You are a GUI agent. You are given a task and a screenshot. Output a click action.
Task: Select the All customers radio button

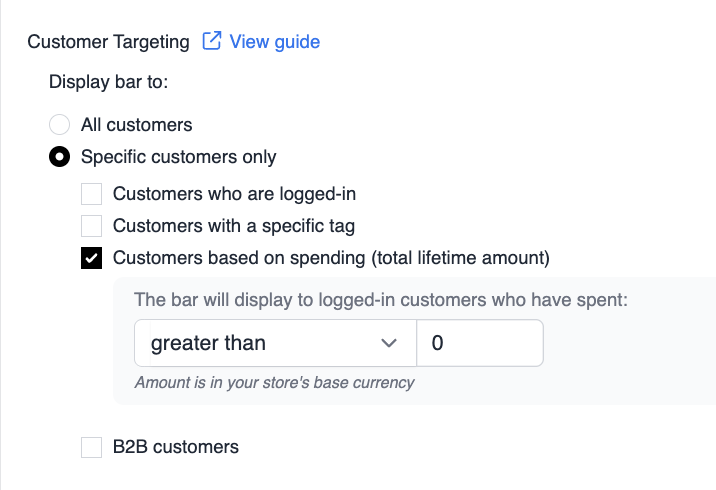pyautogui.click(x=59, y=124)
